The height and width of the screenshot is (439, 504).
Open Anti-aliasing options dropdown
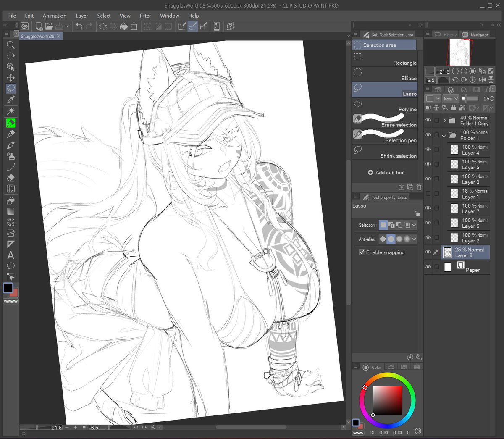pyautogui.click(x=414, y=239)
